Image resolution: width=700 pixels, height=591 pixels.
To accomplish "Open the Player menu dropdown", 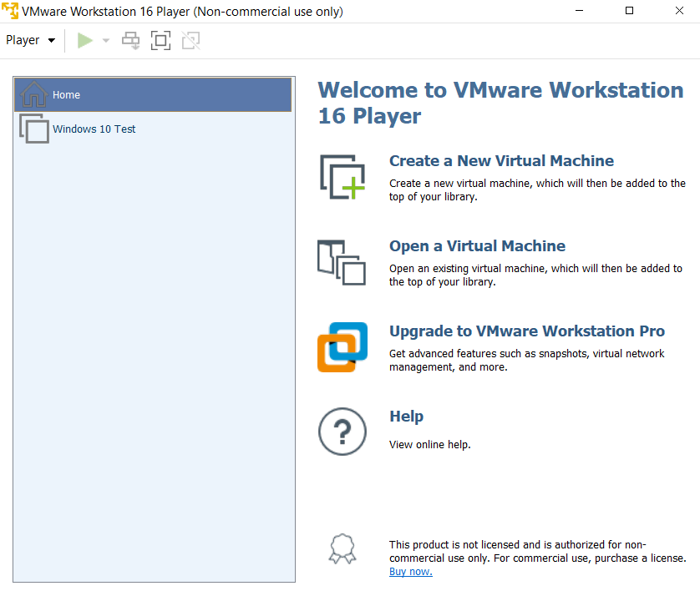I will click(x=30, y=41).
